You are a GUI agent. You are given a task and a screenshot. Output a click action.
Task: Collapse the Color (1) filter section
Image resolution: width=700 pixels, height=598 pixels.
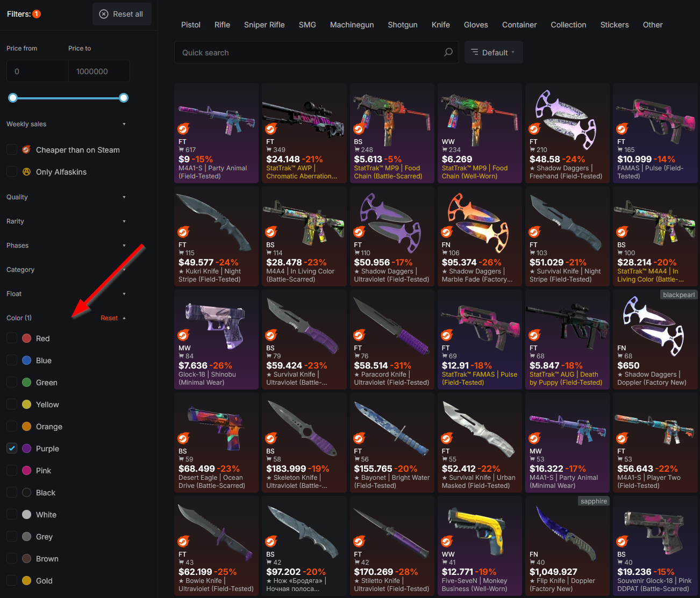click(124, 318)
